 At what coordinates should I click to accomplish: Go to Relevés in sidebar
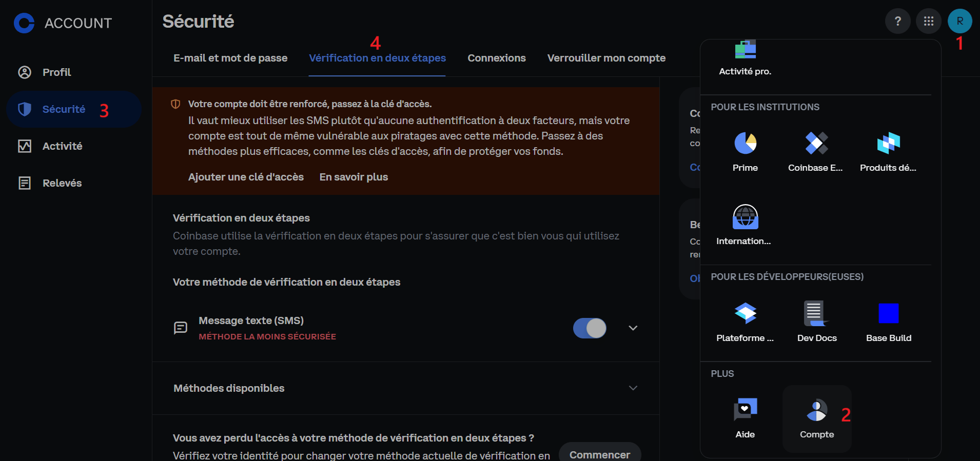click(74, 183)
